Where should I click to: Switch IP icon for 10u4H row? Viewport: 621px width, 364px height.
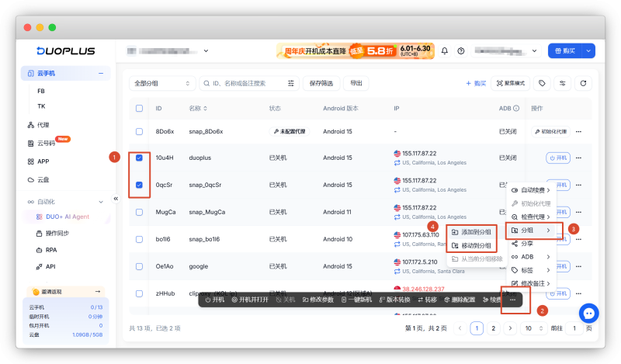[397, 163]
